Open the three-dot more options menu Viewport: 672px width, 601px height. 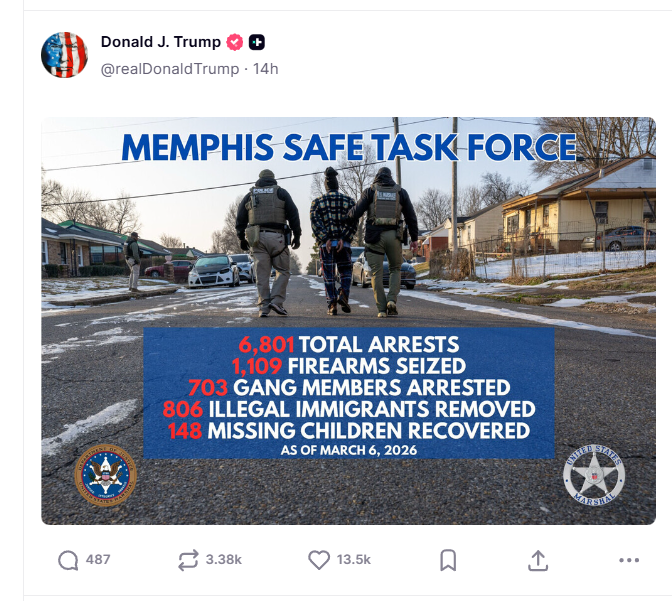tap(629, 560)
